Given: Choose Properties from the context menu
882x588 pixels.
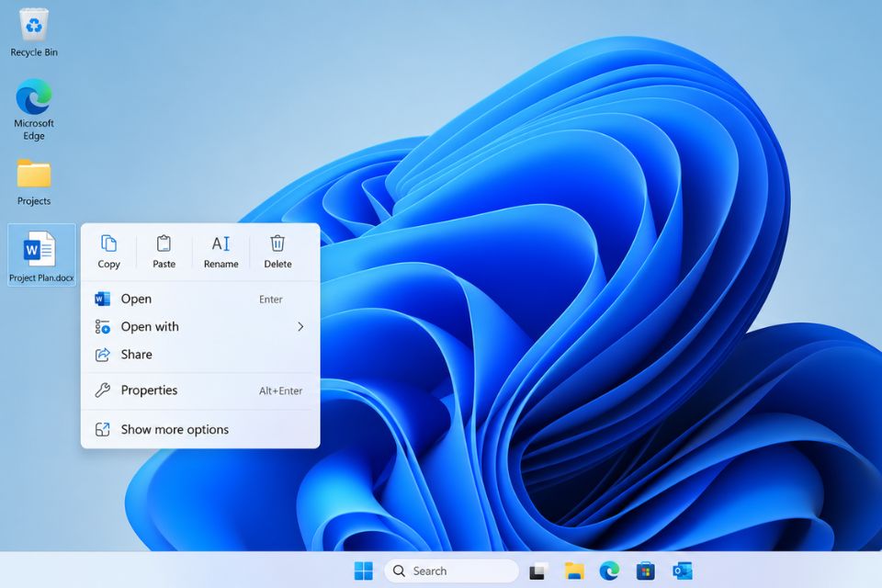Looking at the screenshot, I should (x=200, y=390).
